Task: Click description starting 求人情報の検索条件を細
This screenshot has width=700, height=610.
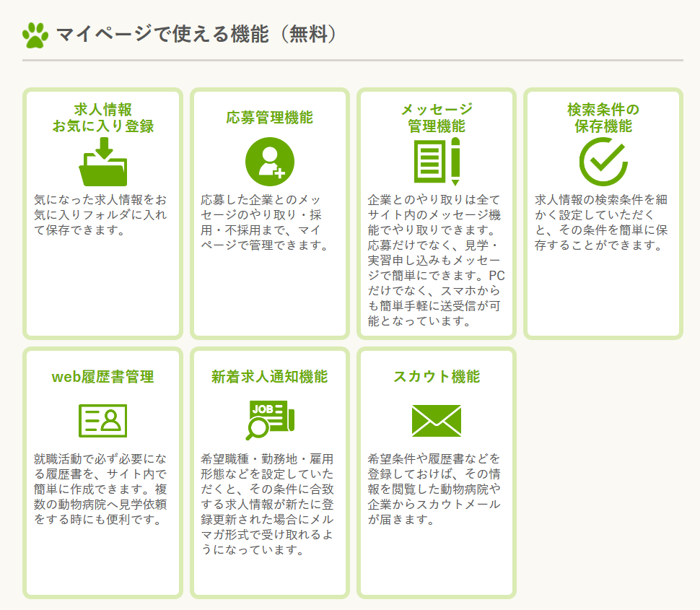Action: pos(601,222)
